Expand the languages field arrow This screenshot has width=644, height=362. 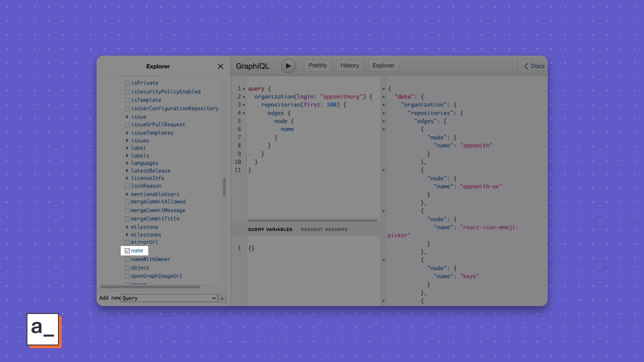click(x=127, y=163)
